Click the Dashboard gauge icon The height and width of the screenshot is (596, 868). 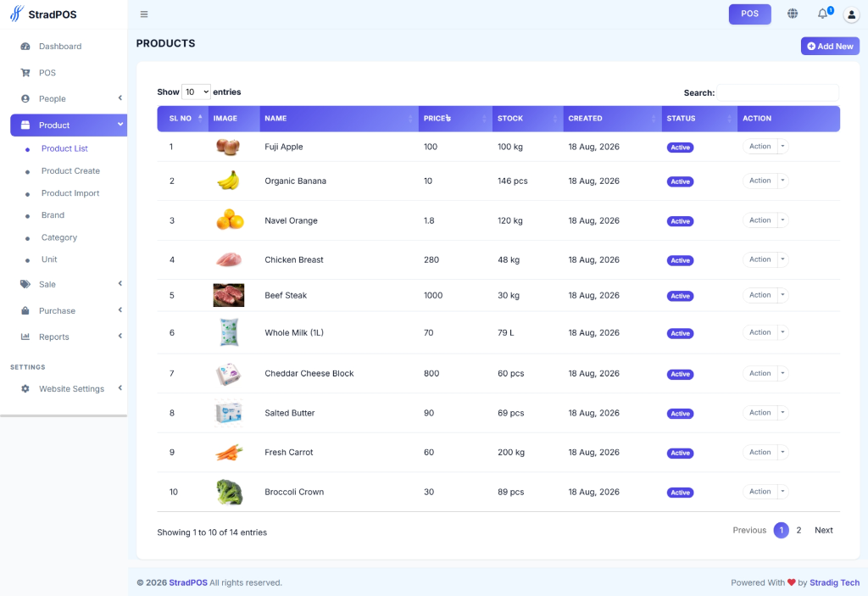coord(25,47)
